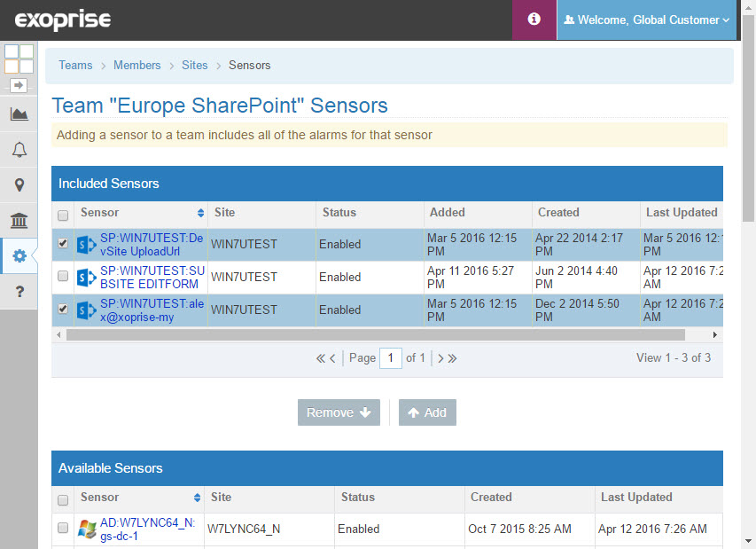Go to last page of Included Sensors
Viewport: 756px width, 549px height.
[452, 358]
